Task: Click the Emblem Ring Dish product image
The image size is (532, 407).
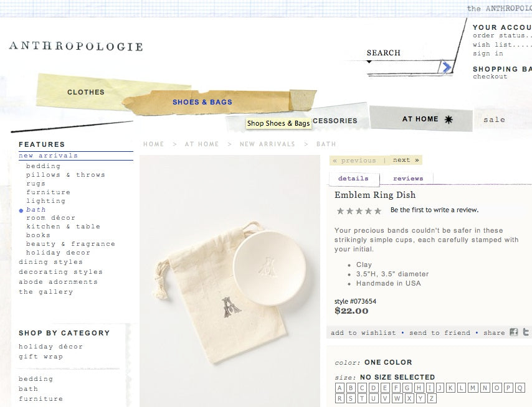Action: coord(230,281)
